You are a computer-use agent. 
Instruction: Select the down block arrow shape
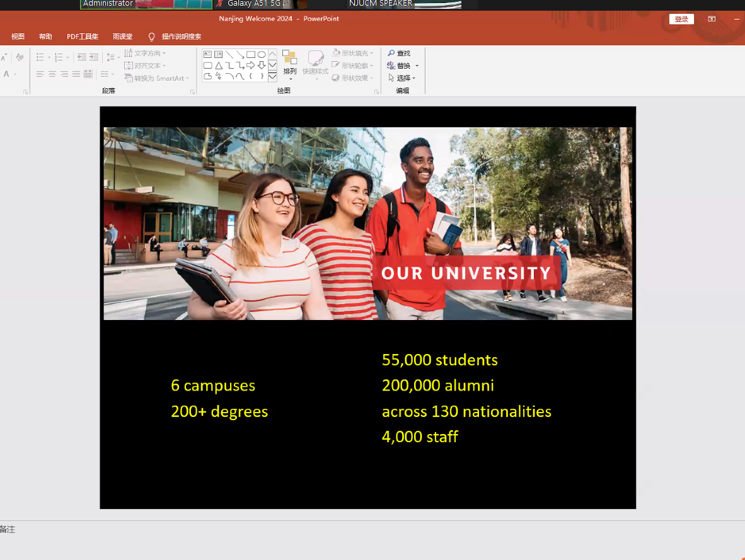click(262, 65)
